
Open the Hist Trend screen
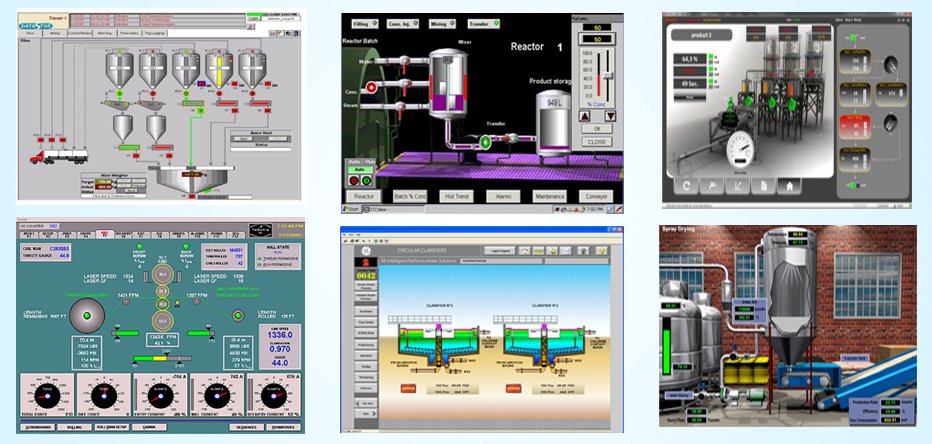click(456, 196)
